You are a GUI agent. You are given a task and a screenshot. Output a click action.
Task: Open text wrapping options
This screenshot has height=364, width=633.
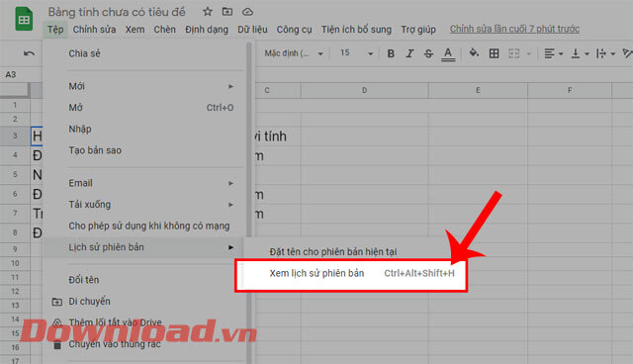pyautogui.click(x=605, y=53)
